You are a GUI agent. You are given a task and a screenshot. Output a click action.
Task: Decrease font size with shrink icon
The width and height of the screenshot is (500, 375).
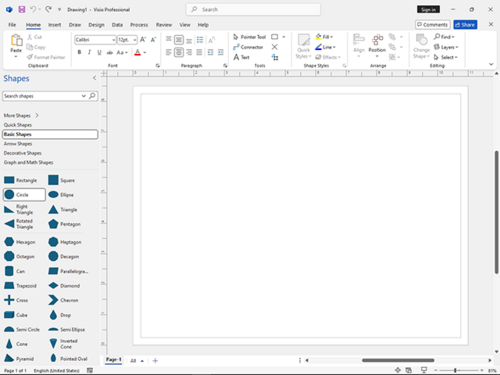(153, 40)
